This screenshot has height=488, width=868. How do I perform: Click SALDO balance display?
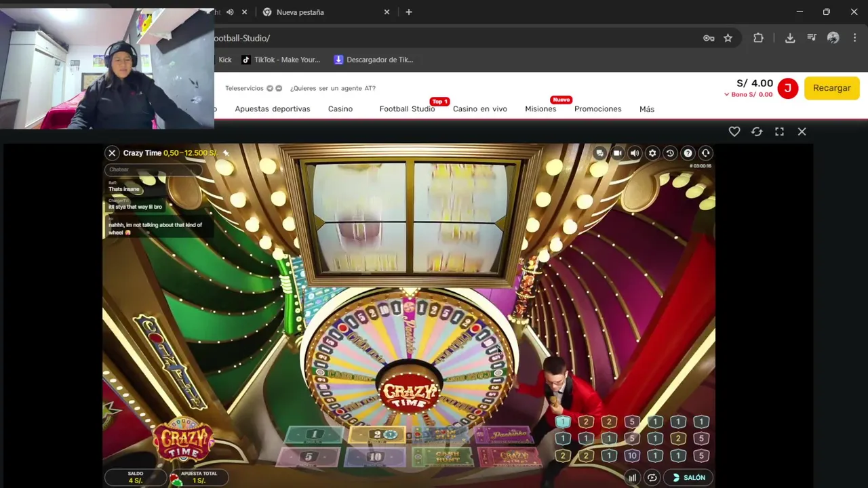(x=136, y=477)
